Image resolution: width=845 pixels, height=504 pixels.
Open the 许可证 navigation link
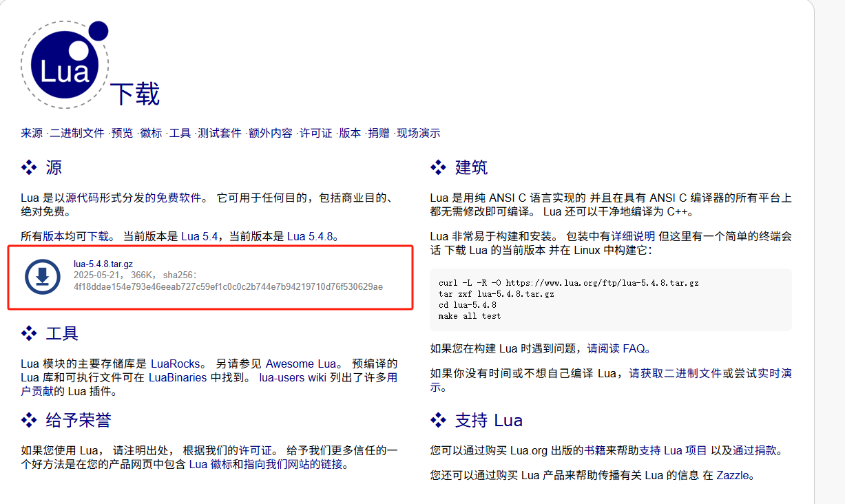pyautogui.click(x=315, y=134)
